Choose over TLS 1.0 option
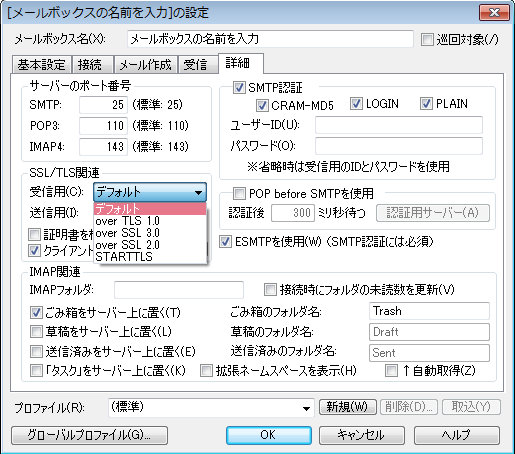The image size is (515, 454). click(150, 221)
